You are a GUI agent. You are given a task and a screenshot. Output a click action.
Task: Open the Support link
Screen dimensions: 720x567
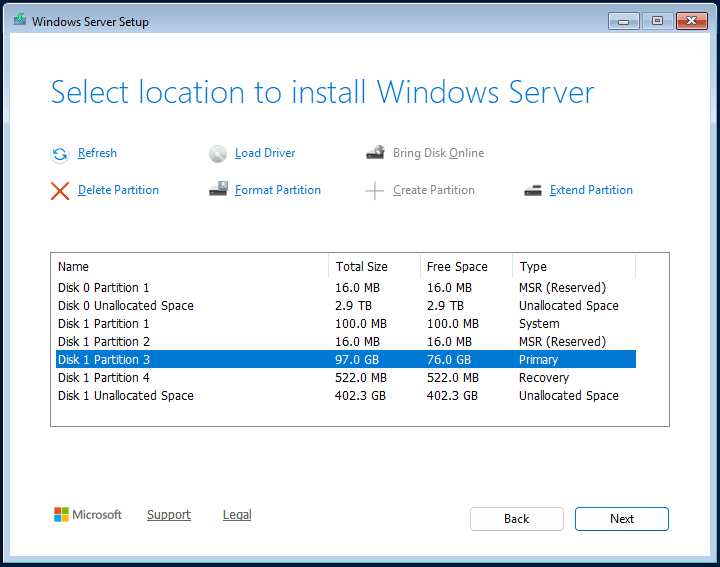click(169, 515)
